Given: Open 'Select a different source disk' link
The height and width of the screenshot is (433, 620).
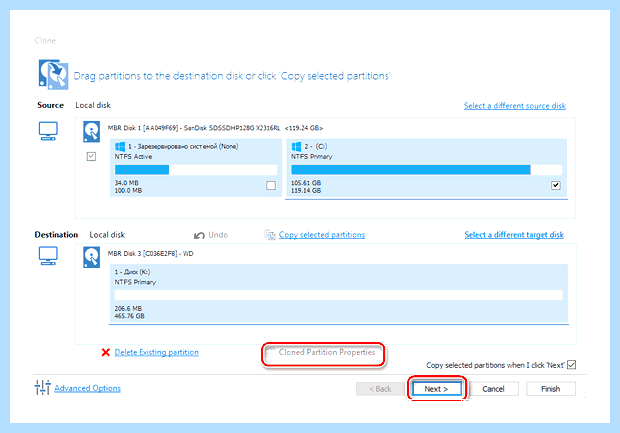Looking at the screenshot, I should point(514,106).
